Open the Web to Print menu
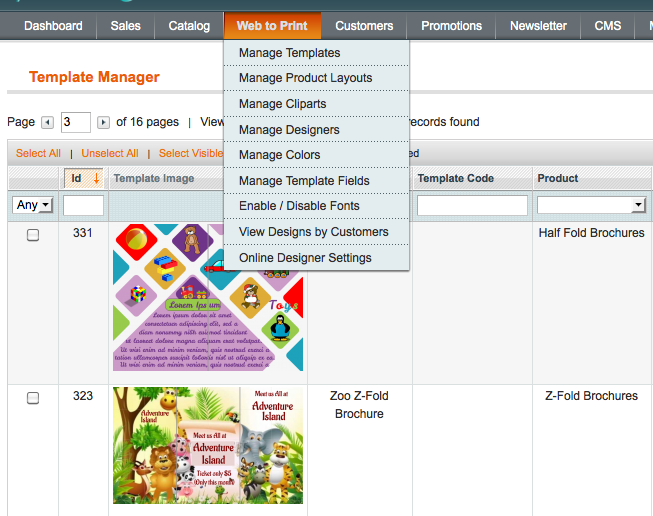The height and width of the screenshot is (516, 653). pyautogui.click(x=272, y=26)
